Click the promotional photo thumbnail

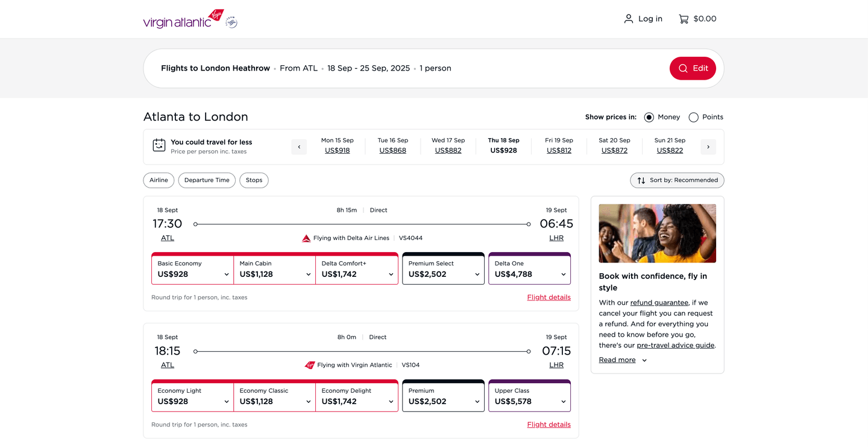pos(657,233)
